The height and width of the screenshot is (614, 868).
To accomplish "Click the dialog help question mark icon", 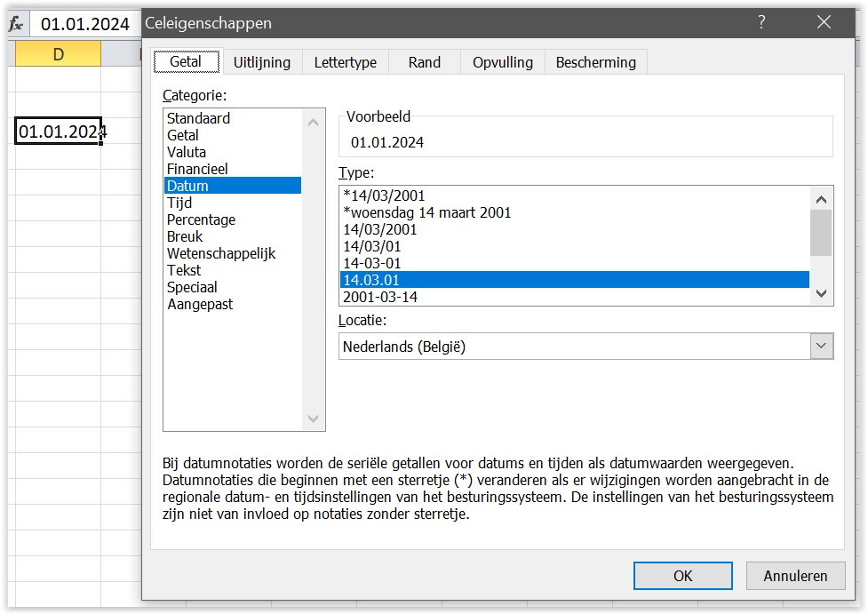I will tap(761, 23).
